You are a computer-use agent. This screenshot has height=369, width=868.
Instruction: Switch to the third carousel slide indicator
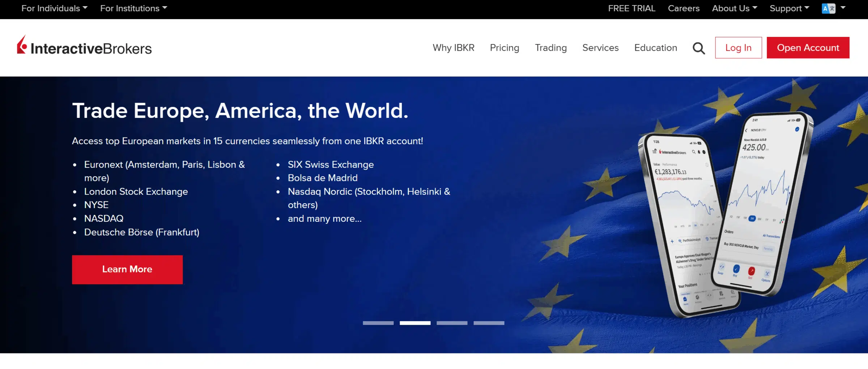[452, 323]
